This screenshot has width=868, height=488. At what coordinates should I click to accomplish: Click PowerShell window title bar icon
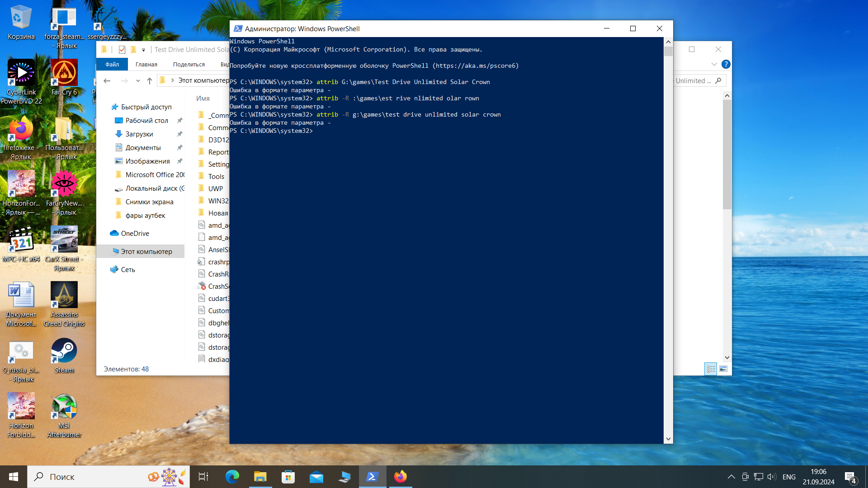238,28
